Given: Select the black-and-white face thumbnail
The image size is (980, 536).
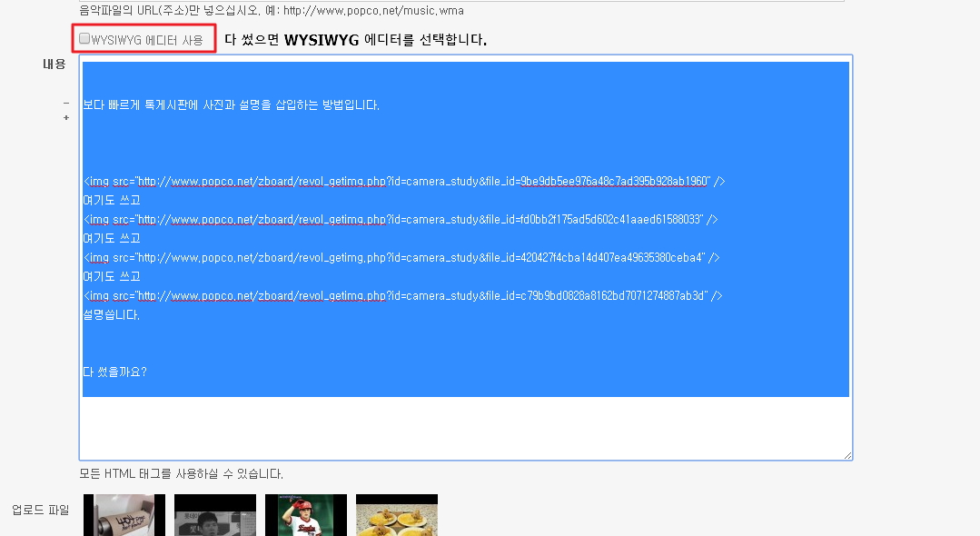Looking at the screenshot, I should 215,515.
